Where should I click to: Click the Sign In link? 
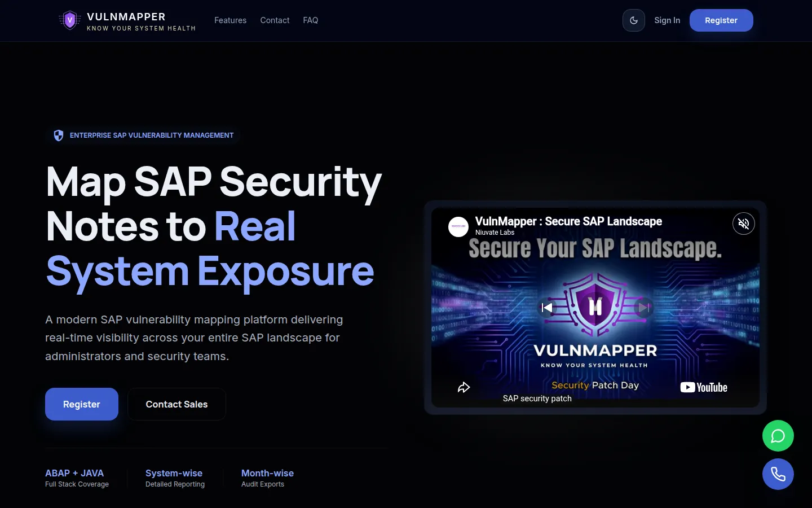pos(667,20)
